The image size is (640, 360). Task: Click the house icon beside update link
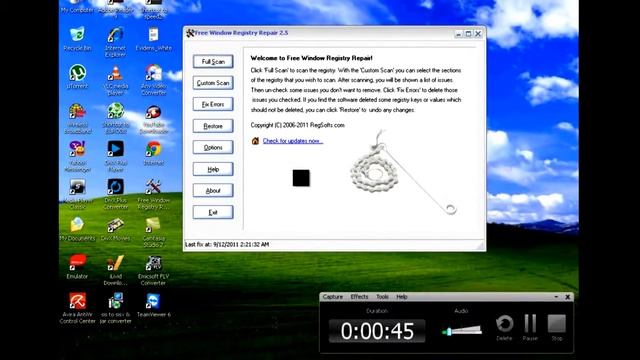256,141
